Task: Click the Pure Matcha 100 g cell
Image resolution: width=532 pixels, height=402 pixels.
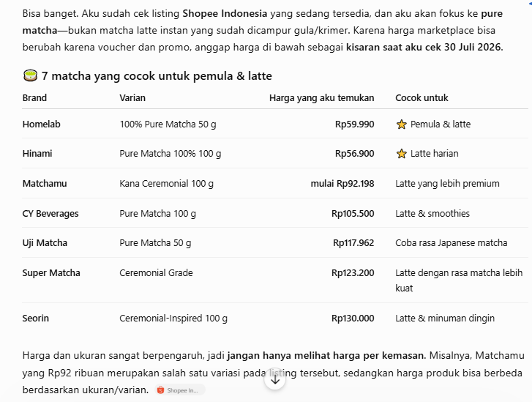Action: click(x=157, y=214)
